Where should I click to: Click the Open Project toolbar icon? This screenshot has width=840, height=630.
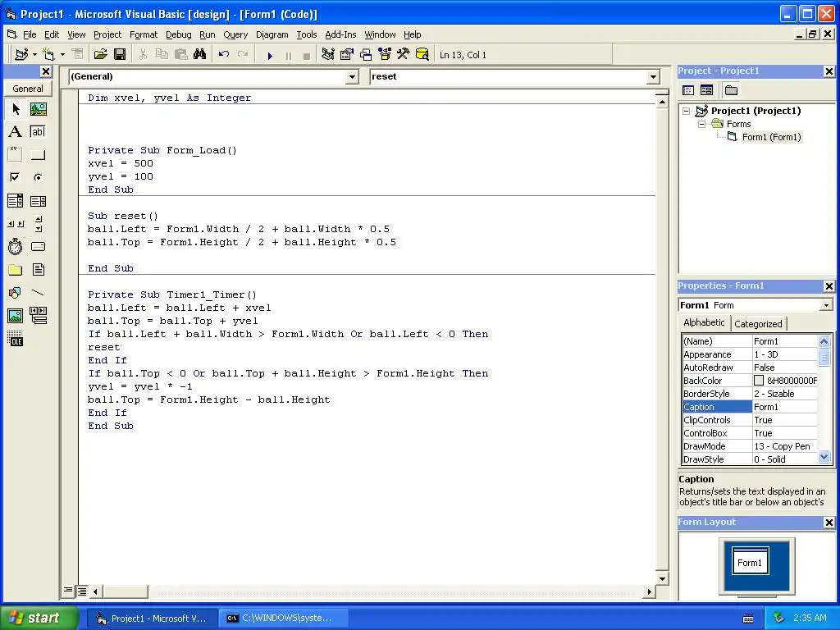click(100, 54)
